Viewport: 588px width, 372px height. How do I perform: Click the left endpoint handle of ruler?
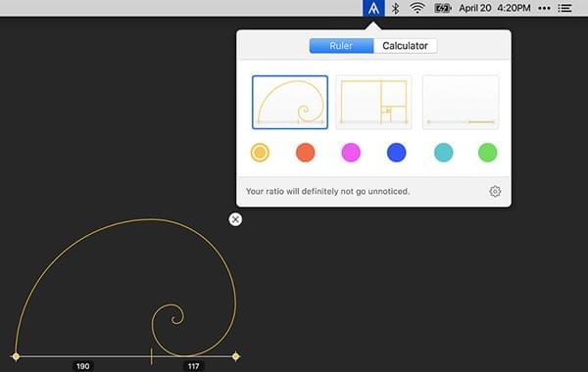pyautogui.click(x=16, y=356)
